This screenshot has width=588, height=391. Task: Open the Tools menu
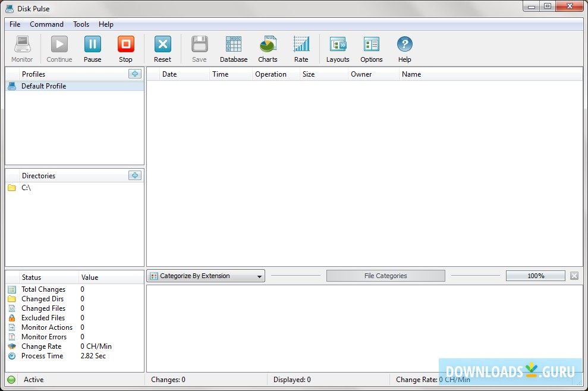(x=81, y=24)
